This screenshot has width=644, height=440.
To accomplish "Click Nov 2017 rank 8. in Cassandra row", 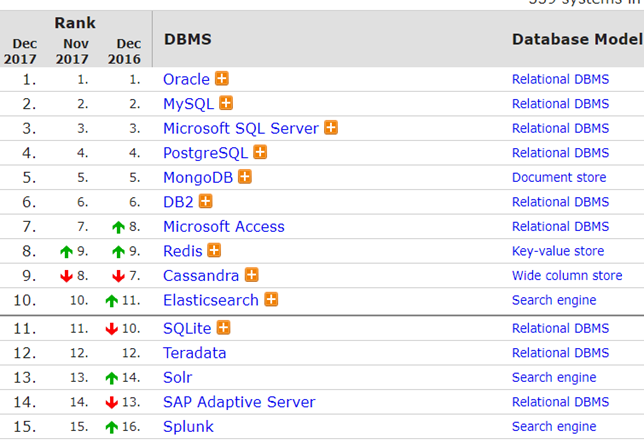I will [x=82, y=276].
